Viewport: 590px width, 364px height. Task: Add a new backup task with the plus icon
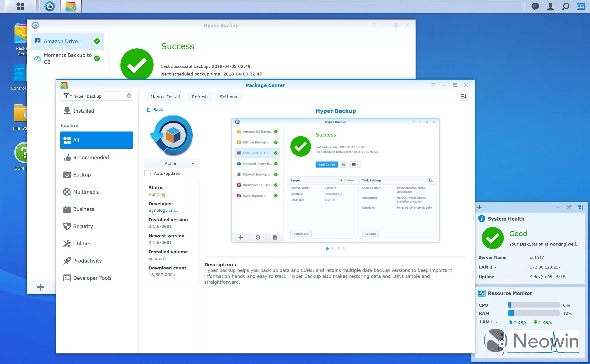(x=40, y=287)
